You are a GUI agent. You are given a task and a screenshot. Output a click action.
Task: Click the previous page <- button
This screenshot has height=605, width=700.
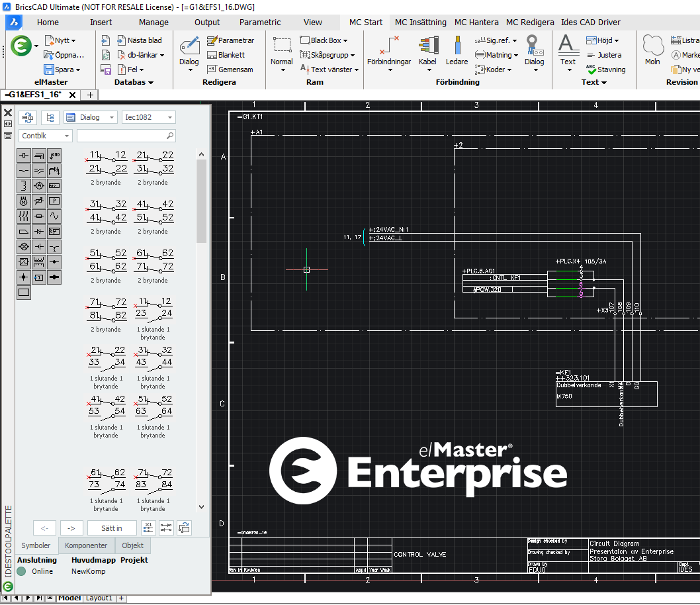44,528
